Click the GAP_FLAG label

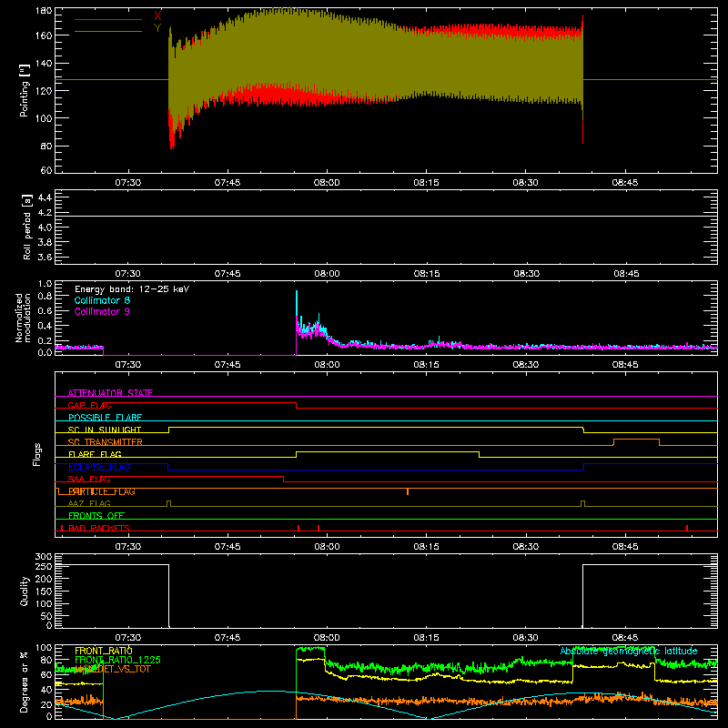[x=89, y=405]
